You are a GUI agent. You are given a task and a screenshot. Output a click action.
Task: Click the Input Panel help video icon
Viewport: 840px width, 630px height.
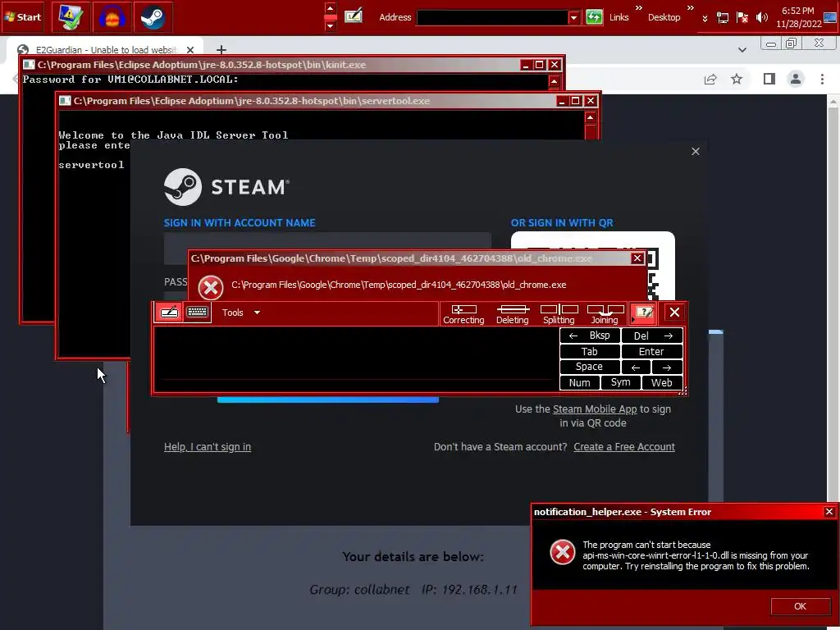(643, 313)
